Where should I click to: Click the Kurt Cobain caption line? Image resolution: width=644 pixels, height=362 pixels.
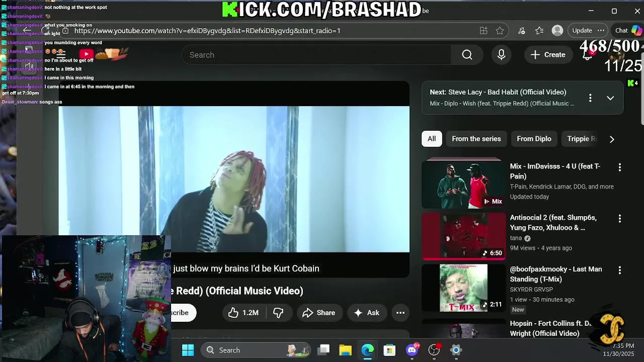coord(246,268)
